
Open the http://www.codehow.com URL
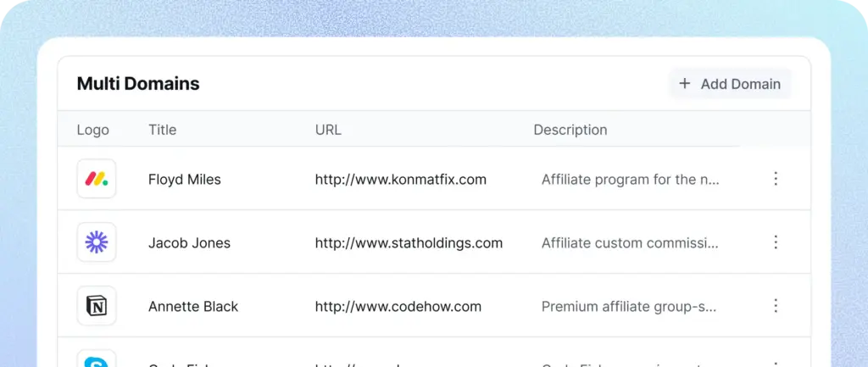(398, 307)
